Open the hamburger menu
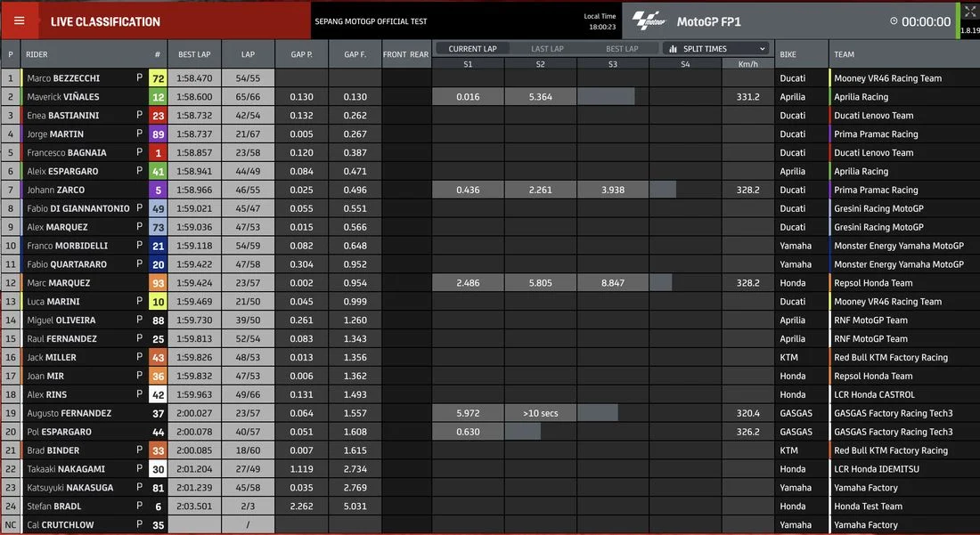Screen dimensions: 980x535 coord(20,20)
